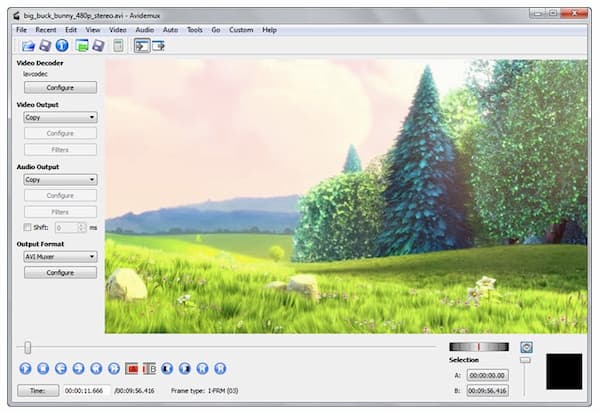Open the Output Format AVI Muxer dropdown
This screenshot has height=413, width=600.
click(60, 256)
